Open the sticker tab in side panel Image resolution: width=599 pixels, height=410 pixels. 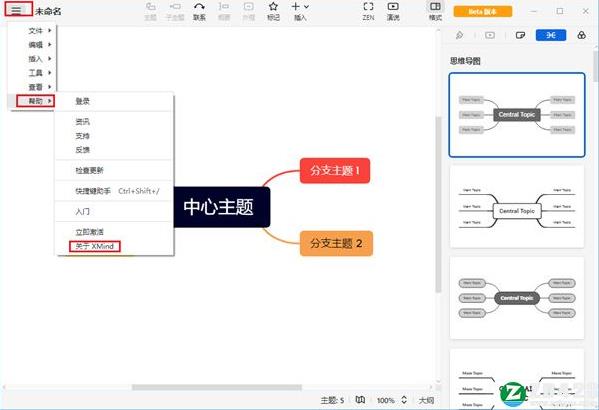coord(520,35)
